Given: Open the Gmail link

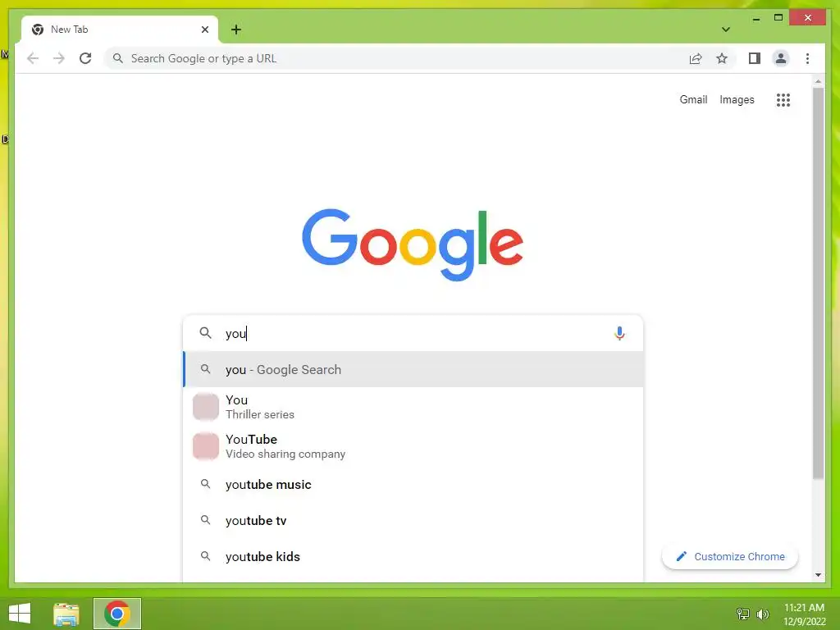Looking at the screenshot, I should click(693, 99).
